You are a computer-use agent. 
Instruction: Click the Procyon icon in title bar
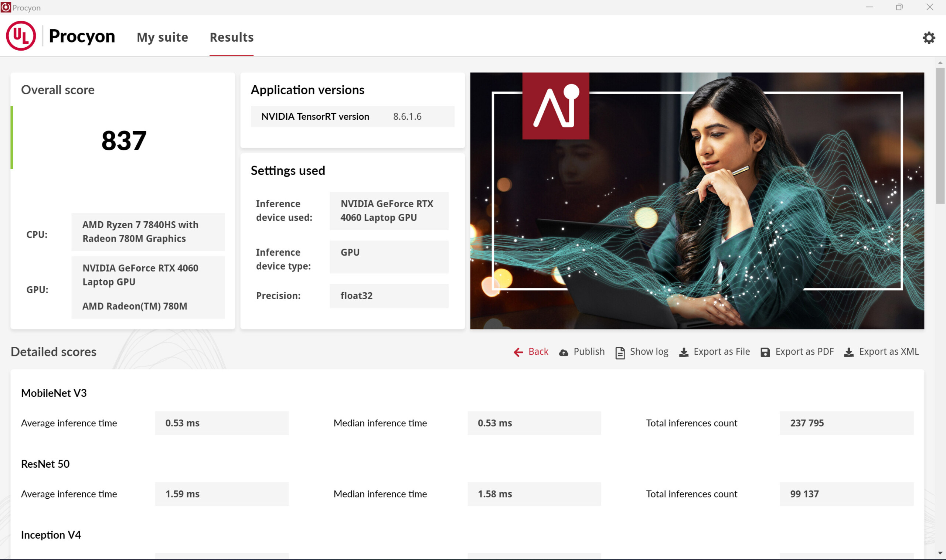pyautogui.click(x=6, y=7)
